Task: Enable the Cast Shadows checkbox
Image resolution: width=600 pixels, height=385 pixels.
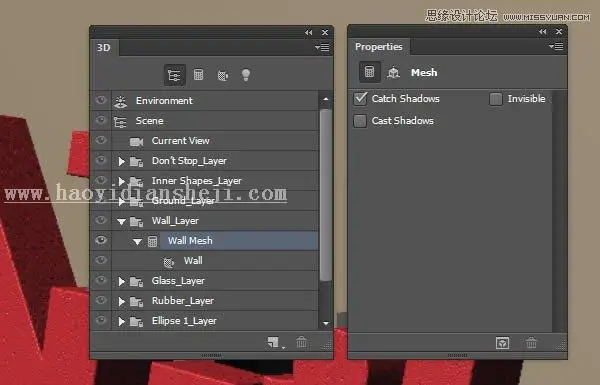Action: (x=360, y=121)
